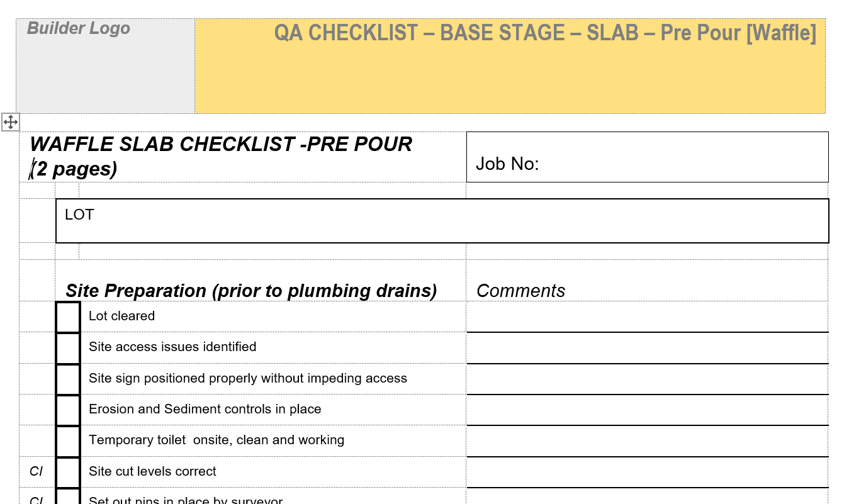The width and height of the screenshot is (849, 504).
Task: Click the comment line for Erosion and Sediment row
Action: [x=647, y=410]
